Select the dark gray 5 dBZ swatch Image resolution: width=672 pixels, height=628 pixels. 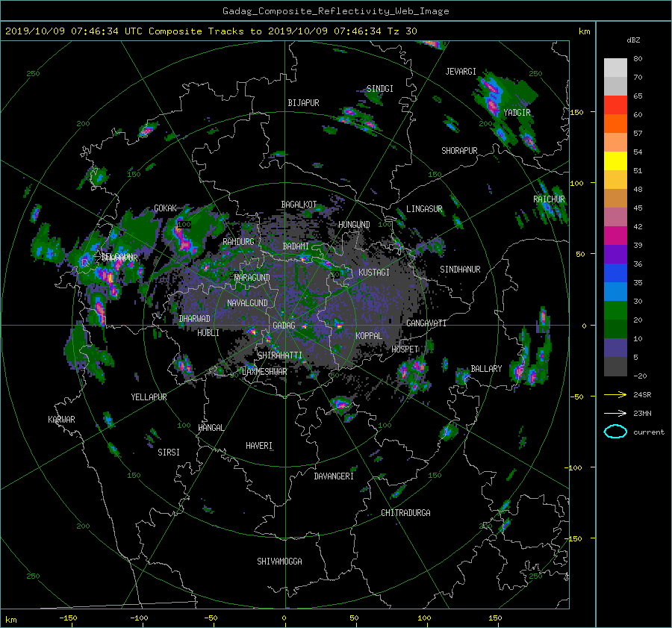(615, 366)
